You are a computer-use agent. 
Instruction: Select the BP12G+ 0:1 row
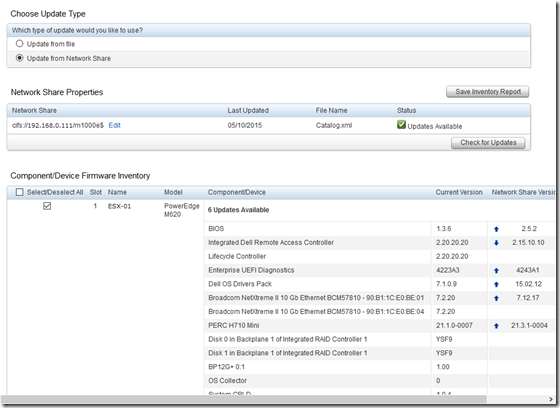tap(379, 367)
